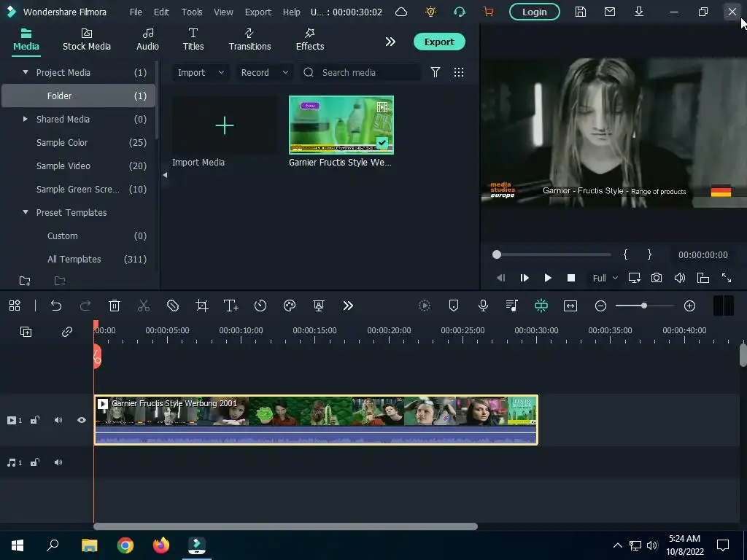Start voiceover with microphone icon
Screen dimensions: 747x560
click(x=483, y=306)
